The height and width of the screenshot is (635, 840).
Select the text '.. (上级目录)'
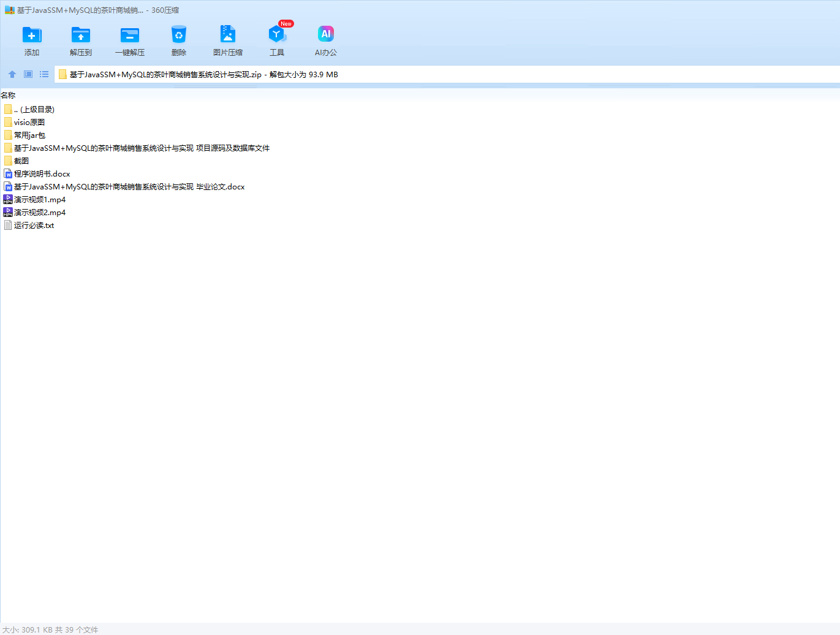(x=34, y=109)
